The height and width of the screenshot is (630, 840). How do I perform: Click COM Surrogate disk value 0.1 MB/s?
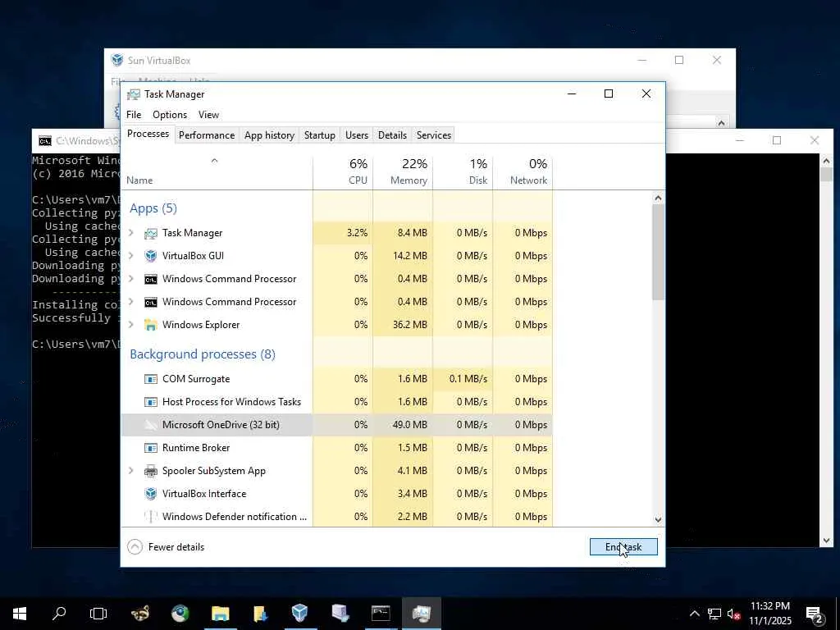pyautogui.click(x=468, y=379)
